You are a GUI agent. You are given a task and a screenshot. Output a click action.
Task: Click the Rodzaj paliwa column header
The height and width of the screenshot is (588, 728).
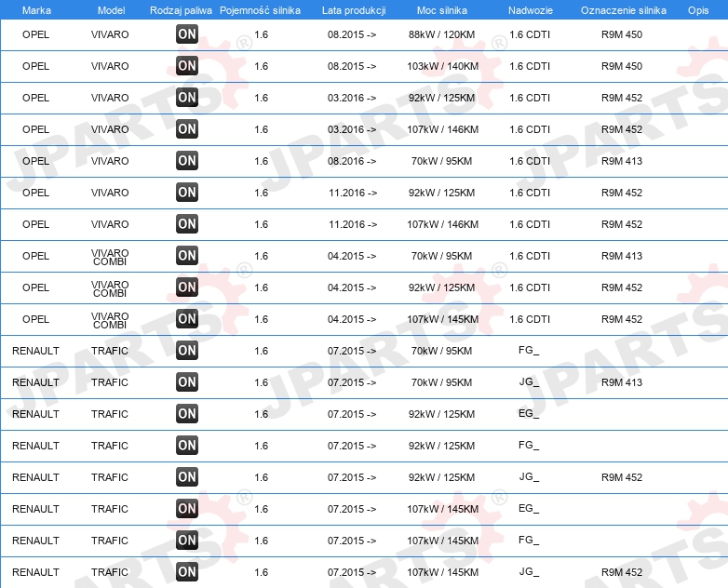(x=182, y=10)
